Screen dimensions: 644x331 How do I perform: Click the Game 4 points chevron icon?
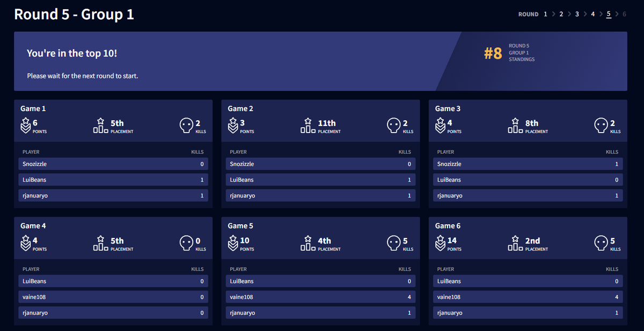(25, 244)
